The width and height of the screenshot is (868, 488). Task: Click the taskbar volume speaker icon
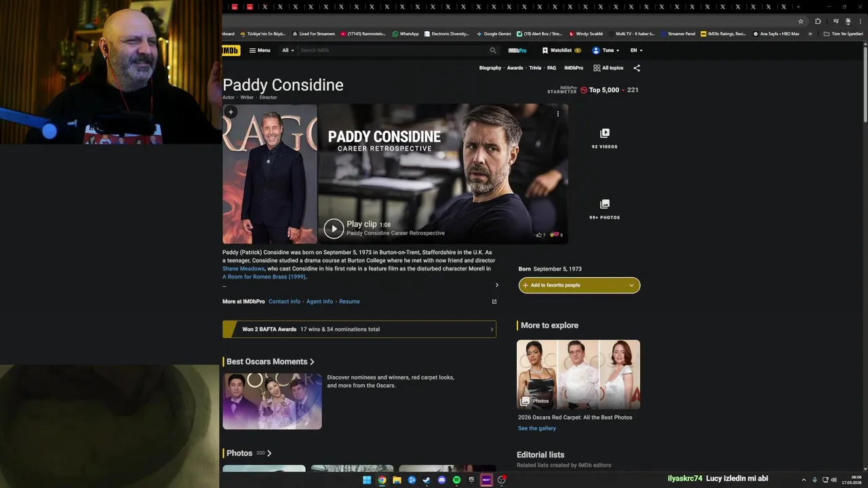(833, 480)
